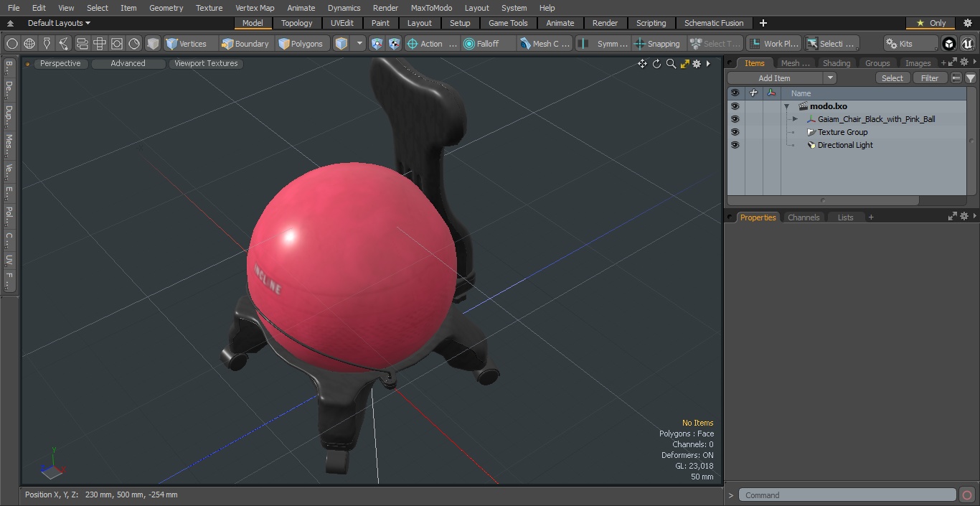Click the viewport move/pan icon
The width and height of the screenshot is (980, 506).
[642, 64]
